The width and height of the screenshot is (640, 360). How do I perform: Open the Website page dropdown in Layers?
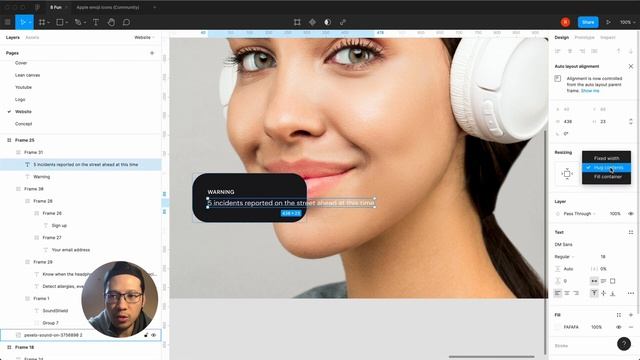[x=144, y=37]
